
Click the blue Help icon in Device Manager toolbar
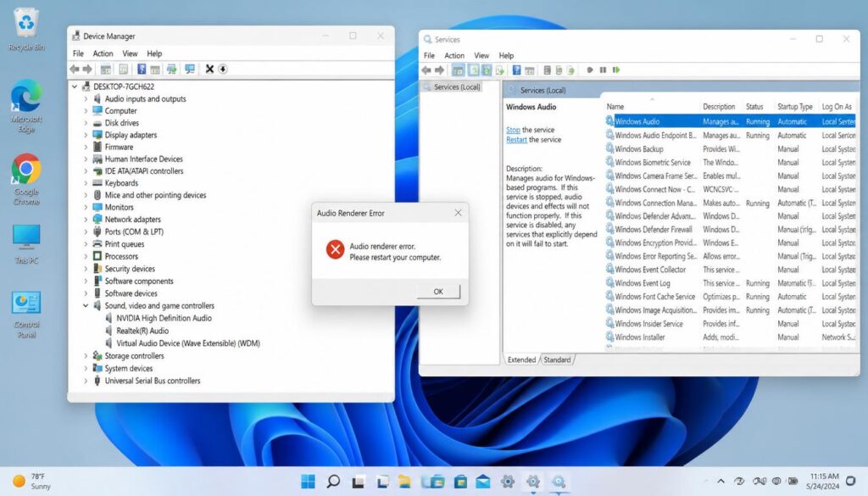point(142,69)
